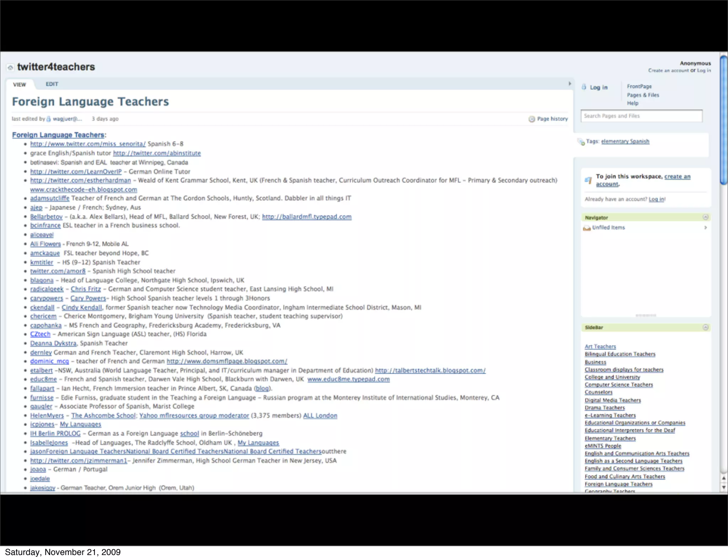Open the Pages & Files menu item
This screenshot has height=560, width=728.
click(643, 95)
